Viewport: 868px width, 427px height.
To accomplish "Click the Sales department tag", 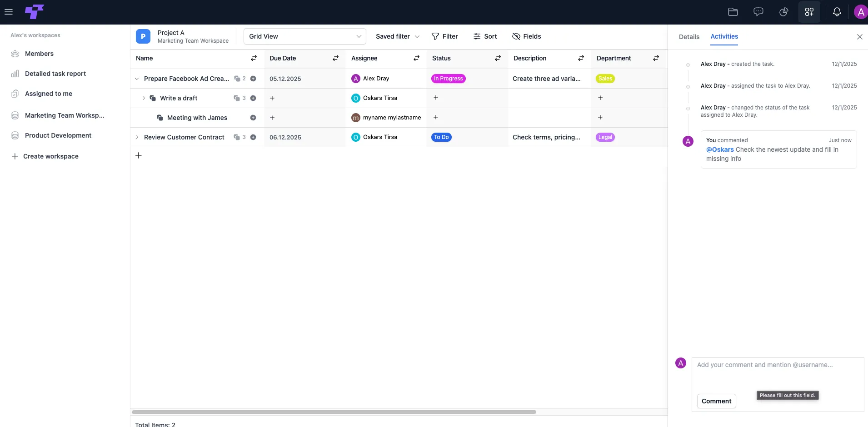I will pos(605,79).
